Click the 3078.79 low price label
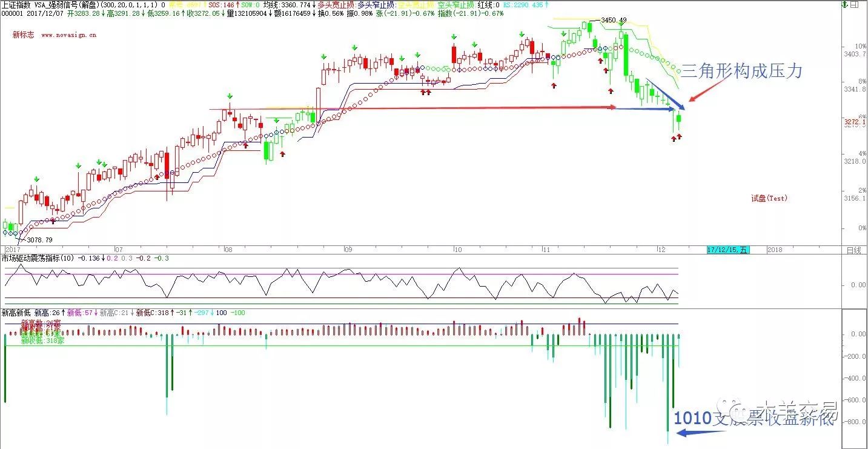Image resolution: width=868 pixels, height=449 pixels. coord(40,240)
